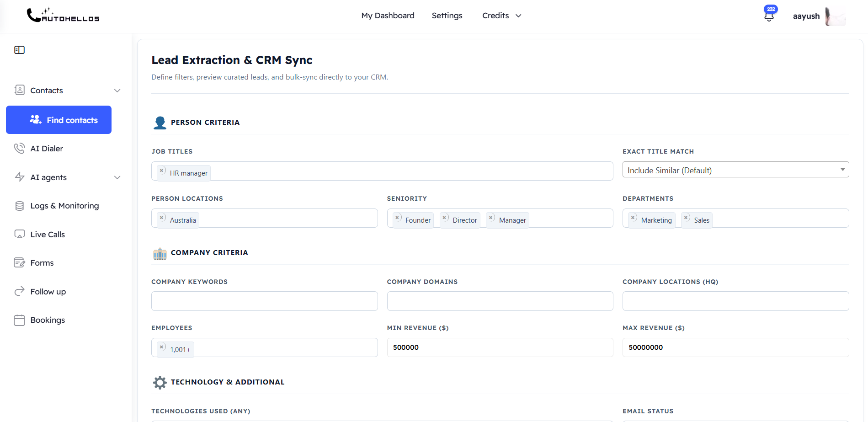Viewport: 868px width, 422px height.
Task: Remove the Manager seniority tag
Action: click(491, 218)
